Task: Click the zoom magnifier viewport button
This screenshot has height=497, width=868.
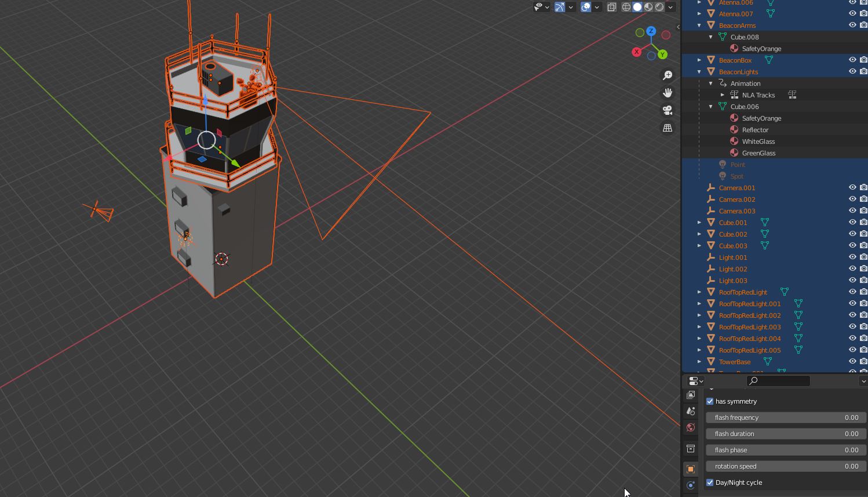Action: click(x=668, y=75)
